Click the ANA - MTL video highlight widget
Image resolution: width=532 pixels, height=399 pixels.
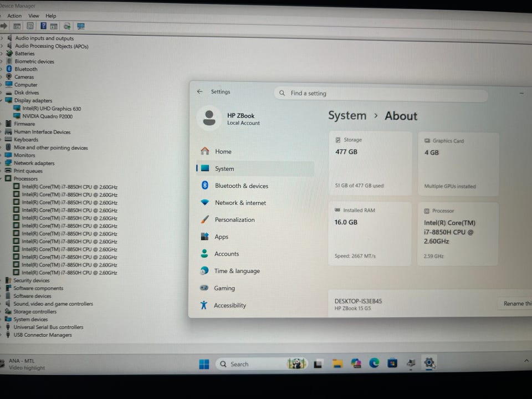point(23,364)
